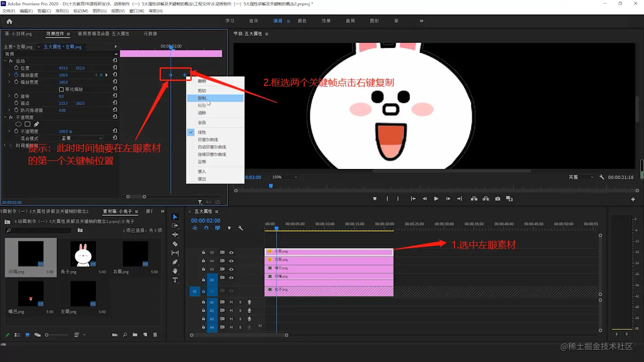The image size is (644, 362).
Task: Switch to 元数据 tab
Action: [150, 34]
